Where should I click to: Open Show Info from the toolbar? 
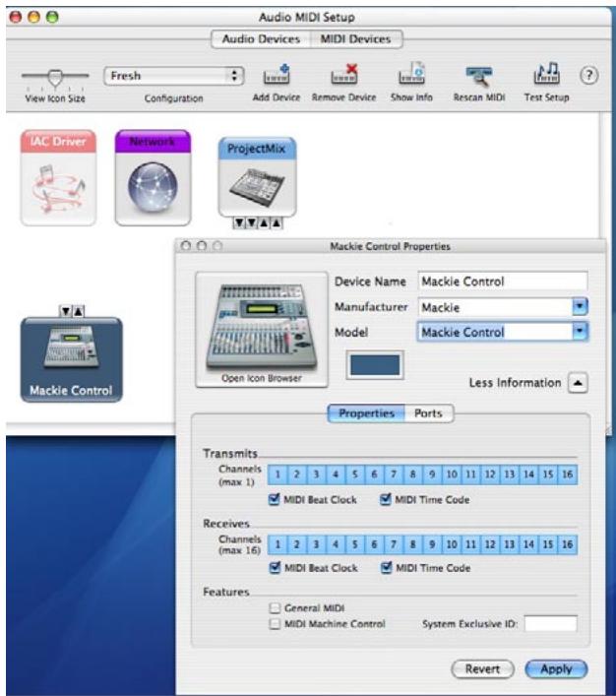[411, 74]
